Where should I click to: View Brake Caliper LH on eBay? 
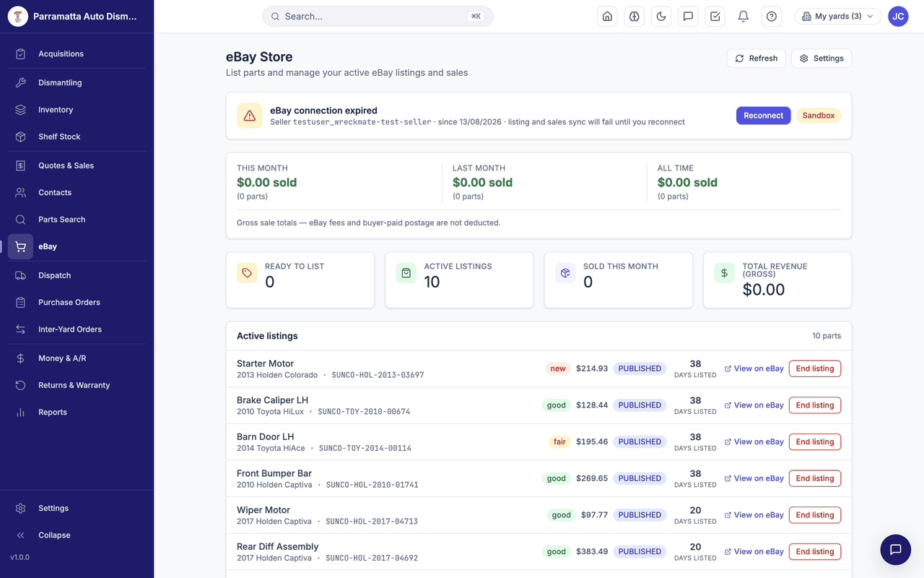click(754, 405)
